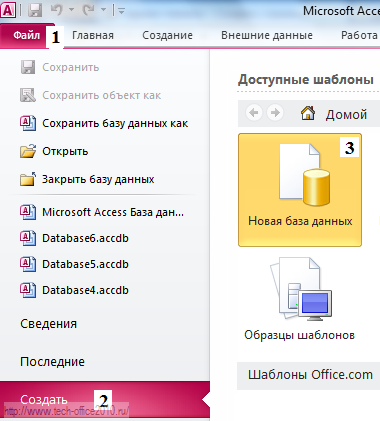Image resolution: width=380 pixels, height=421 pixels.
Task: Click the Redo arrow in quick access toolbar
Action: [89, 10]
